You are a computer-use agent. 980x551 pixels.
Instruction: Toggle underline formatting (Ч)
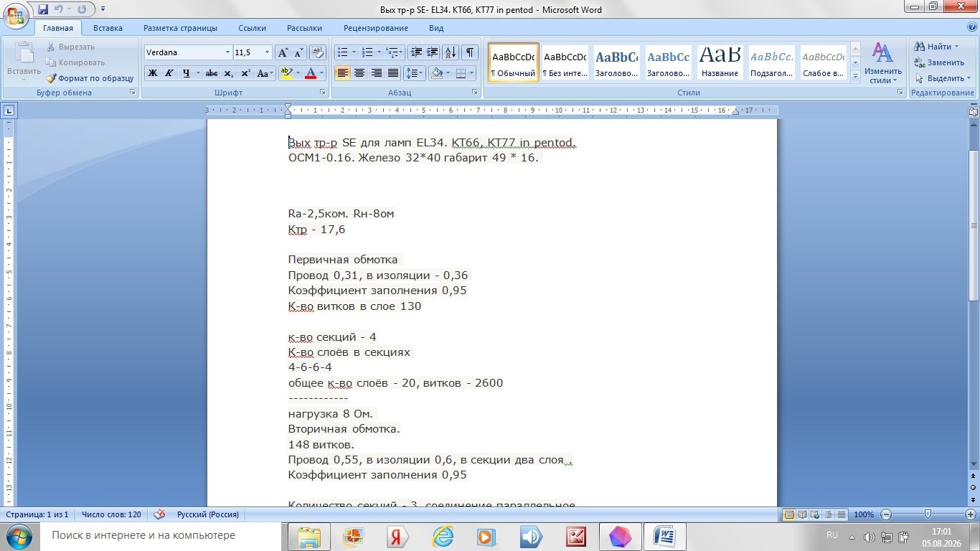click(x=187, y=73)
